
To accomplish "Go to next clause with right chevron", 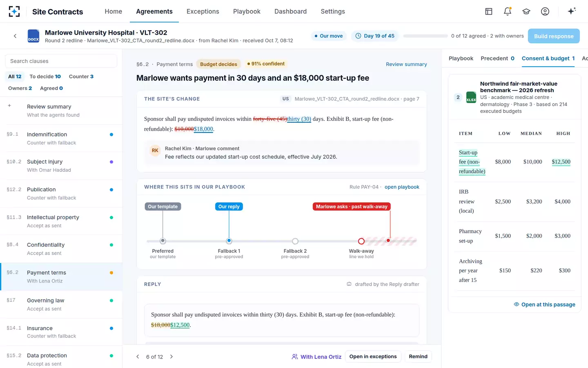I will 171,357.
